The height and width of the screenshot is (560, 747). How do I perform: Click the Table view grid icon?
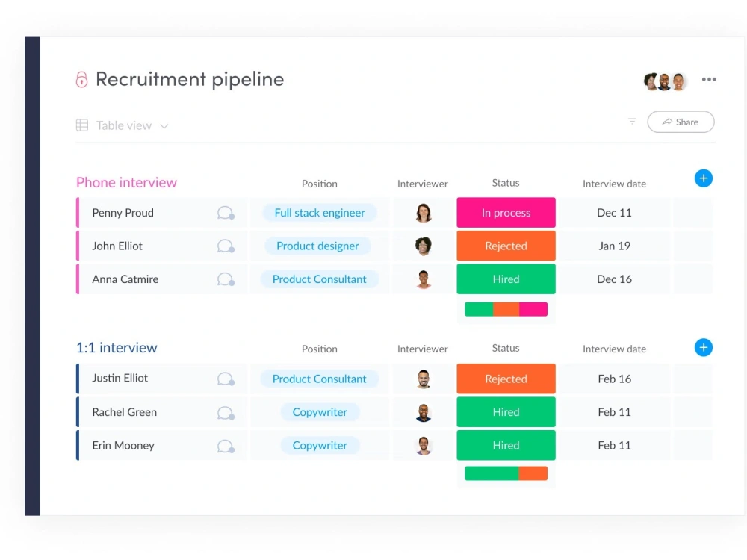point(82,125)
